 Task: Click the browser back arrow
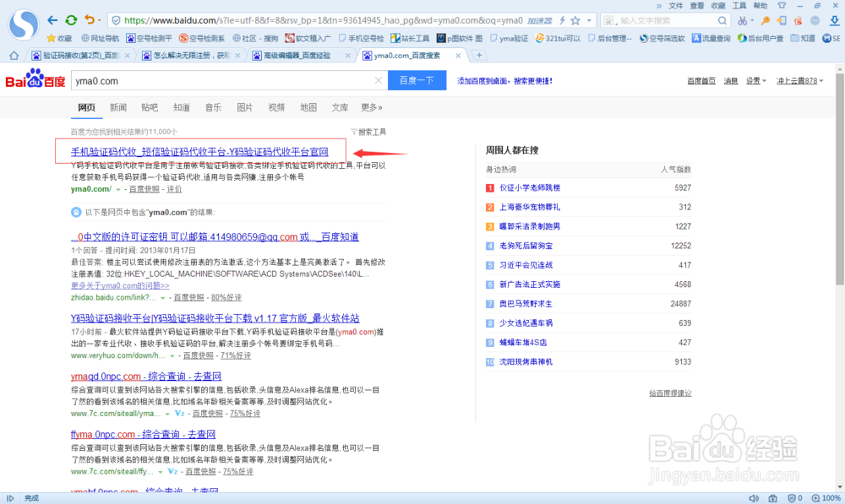pos(52,20)
